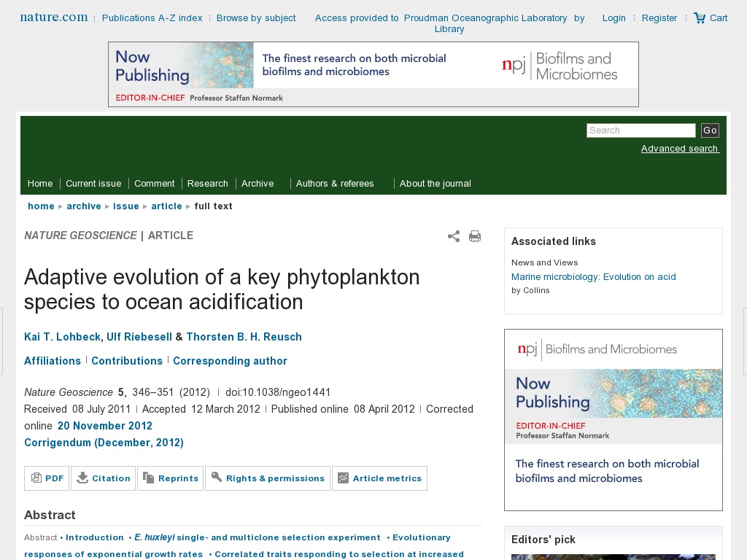Click the article title heading
The width and height of the screenshot is (747, 560).
[222, 289]
